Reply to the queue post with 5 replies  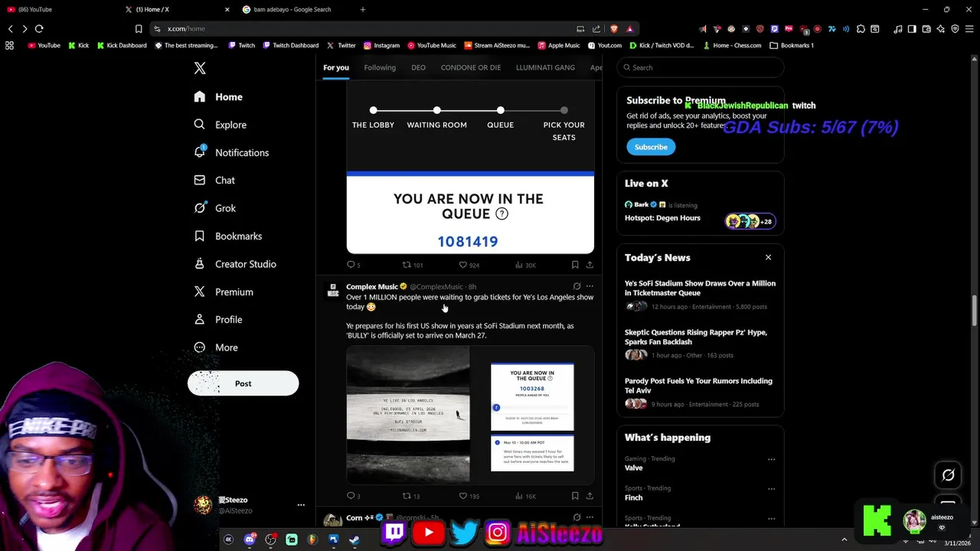353,265
